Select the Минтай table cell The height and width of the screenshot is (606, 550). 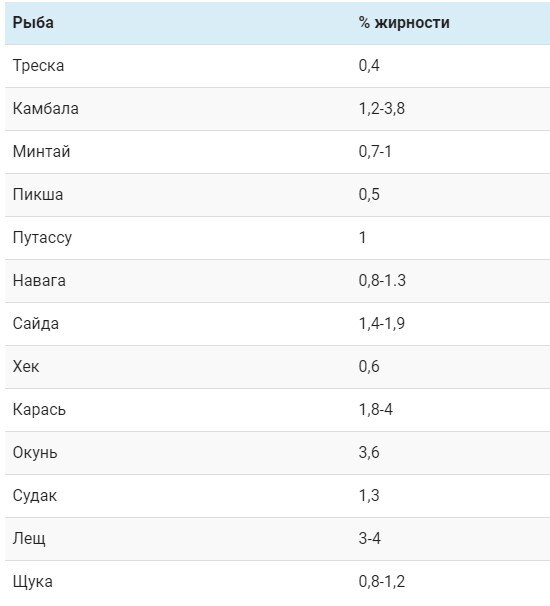pyautogui.click(x=41, y=151)
